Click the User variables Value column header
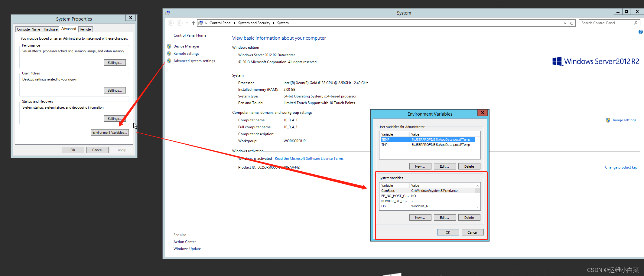The width and height of the screenshot is (644, 276). pos(442,134)
